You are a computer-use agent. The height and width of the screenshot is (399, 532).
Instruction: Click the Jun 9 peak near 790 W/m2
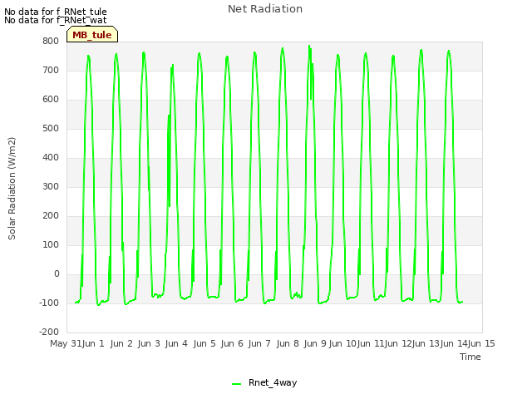coord(309,46)
